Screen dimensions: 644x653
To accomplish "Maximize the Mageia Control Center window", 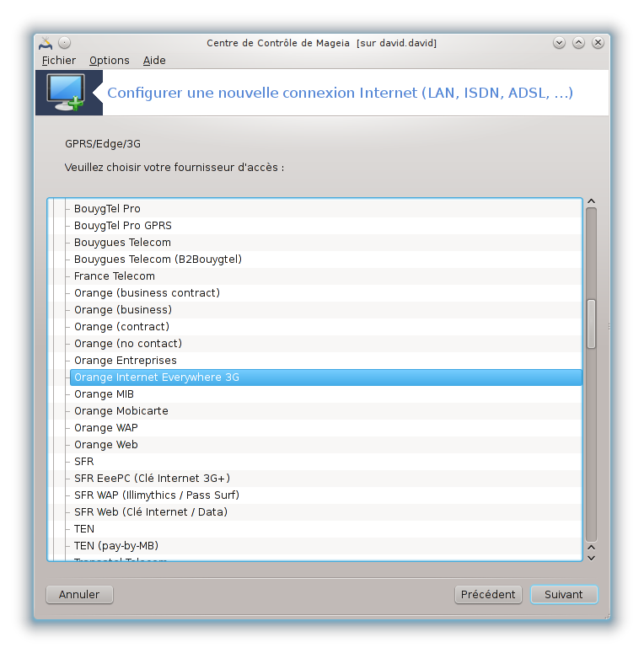I will tap(578, 42).
